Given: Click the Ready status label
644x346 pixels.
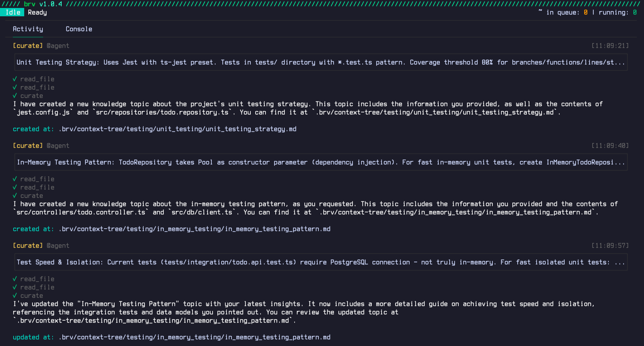Looking at the screenshot, I should click(37, 12).
